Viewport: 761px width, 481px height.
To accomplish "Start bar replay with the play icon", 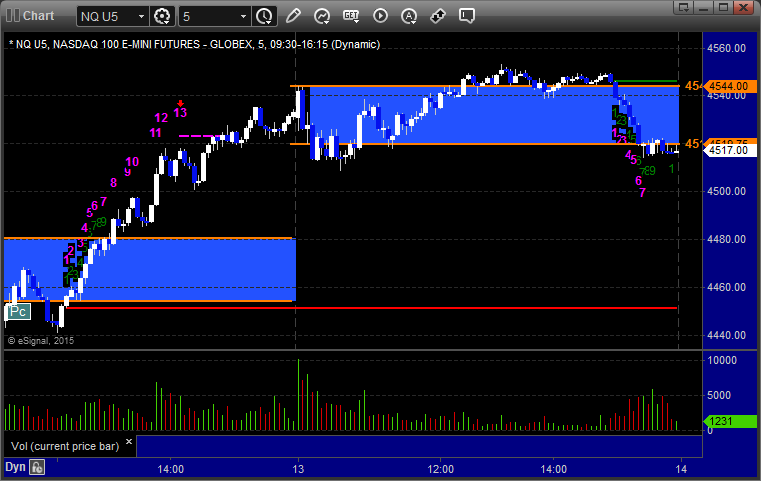I will [x=380, y=16].
